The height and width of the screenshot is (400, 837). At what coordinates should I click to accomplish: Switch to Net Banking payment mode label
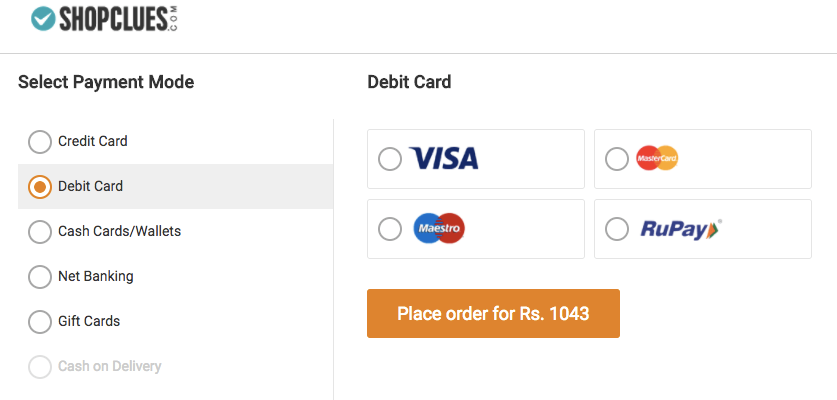pos(96,276)
